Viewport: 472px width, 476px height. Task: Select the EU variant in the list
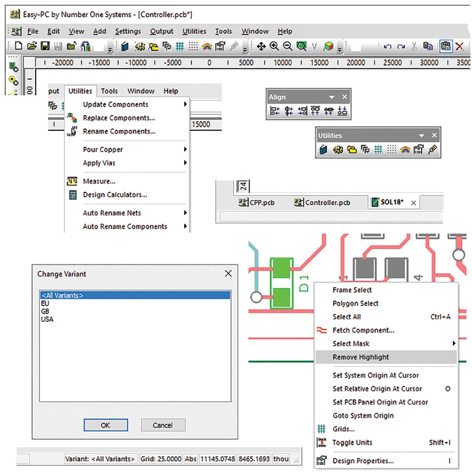click(135, 303)
